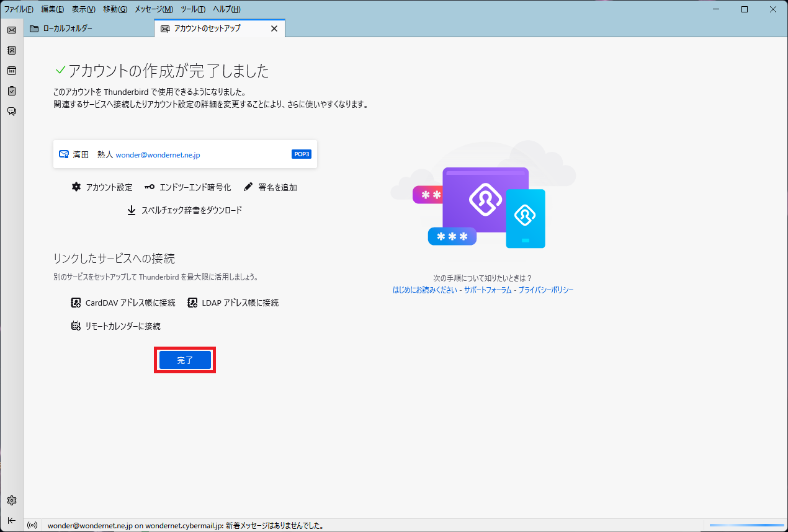Click the mail envelope icon beside account name

coord(64,154)
